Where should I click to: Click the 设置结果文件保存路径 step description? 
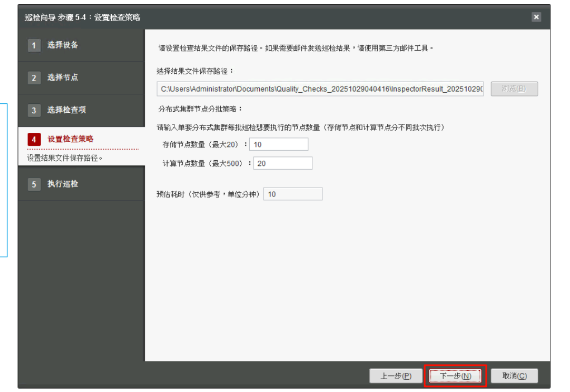[x=65, y=157]
